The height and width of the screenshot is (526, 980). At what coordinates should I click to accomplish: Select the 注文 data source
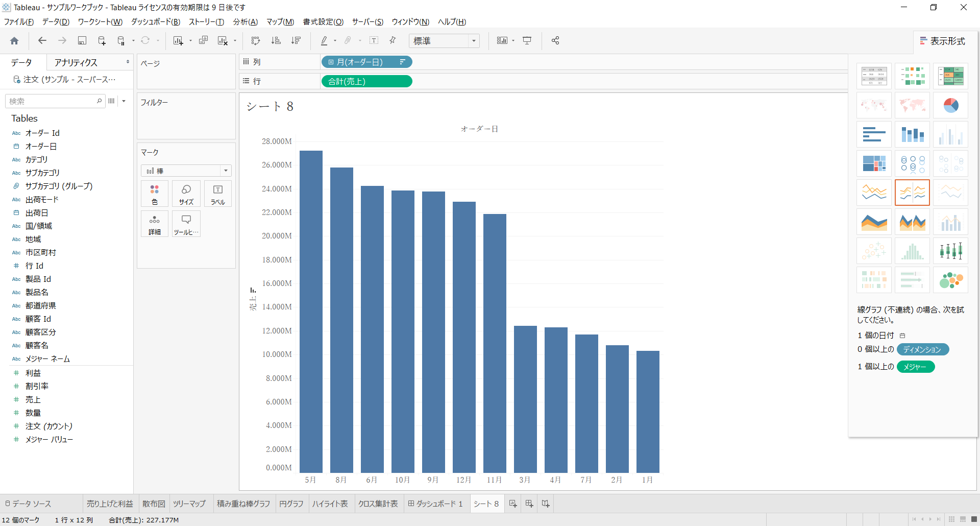point(65,80)
